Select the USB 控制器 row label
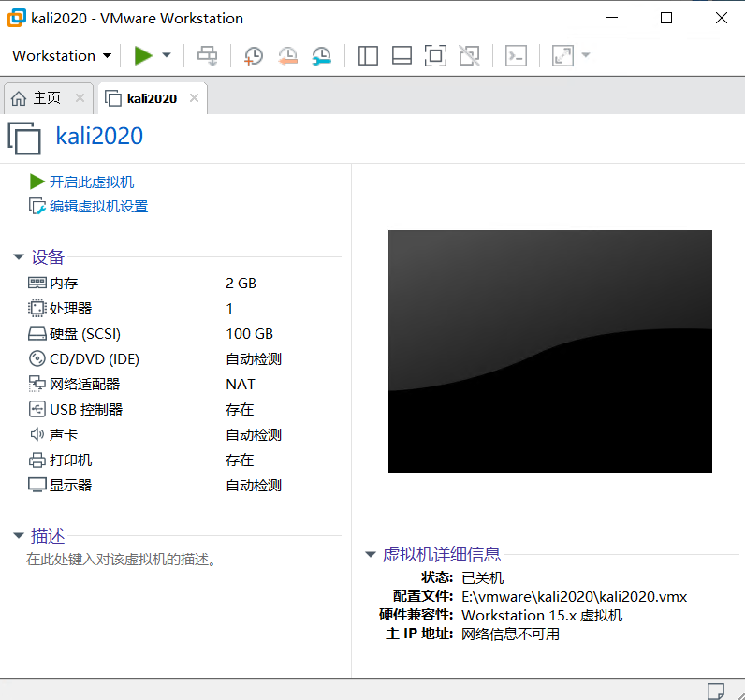The width and height of the screenshot is (745, 700). point(86,409)
